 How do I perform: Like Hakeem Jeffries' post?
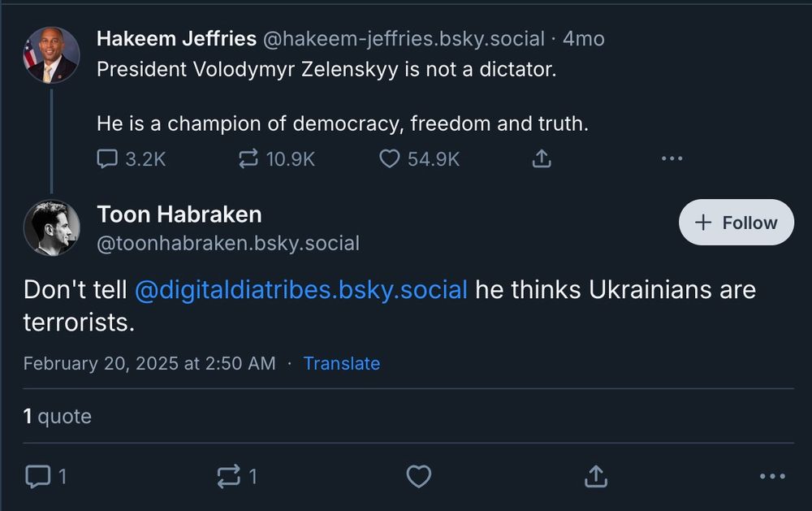click(x=391, y=159)
